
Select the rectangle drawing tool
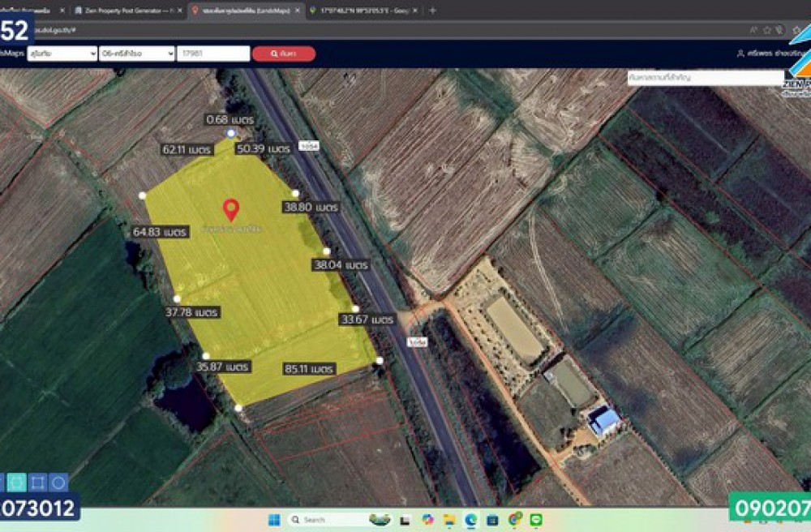37,483
